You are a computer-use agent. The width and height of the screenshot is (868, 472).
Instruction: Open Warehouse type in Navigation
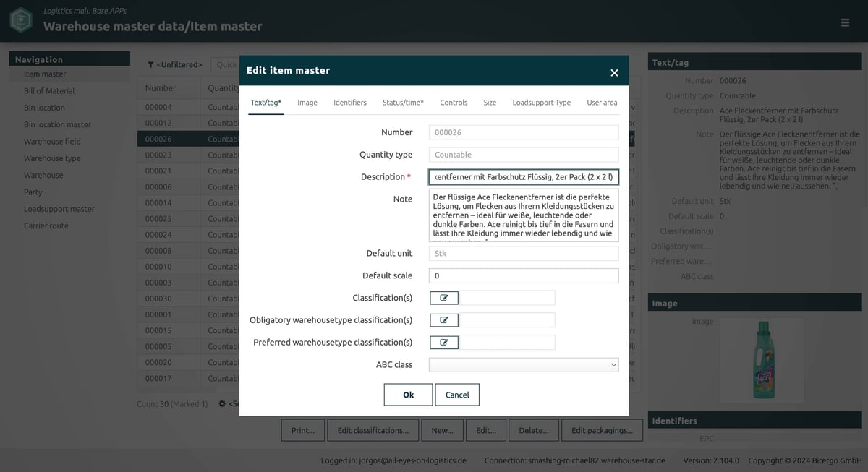52,158
